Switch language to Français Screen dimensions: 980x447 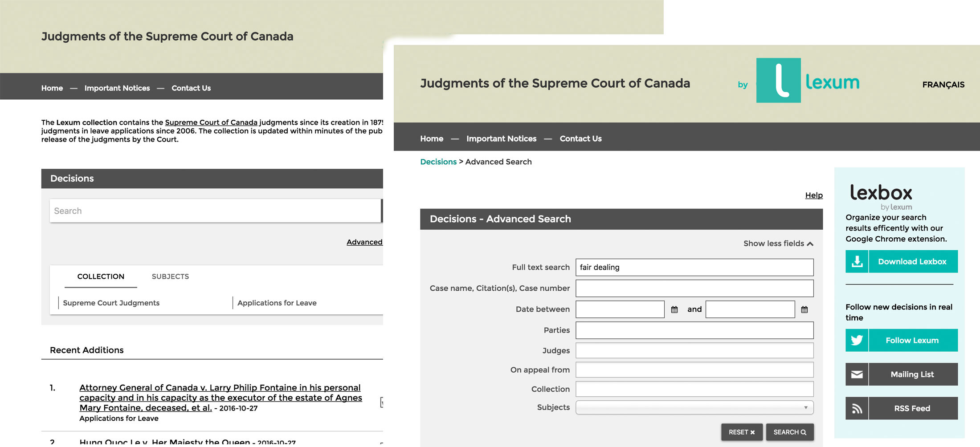coord(943,85)
